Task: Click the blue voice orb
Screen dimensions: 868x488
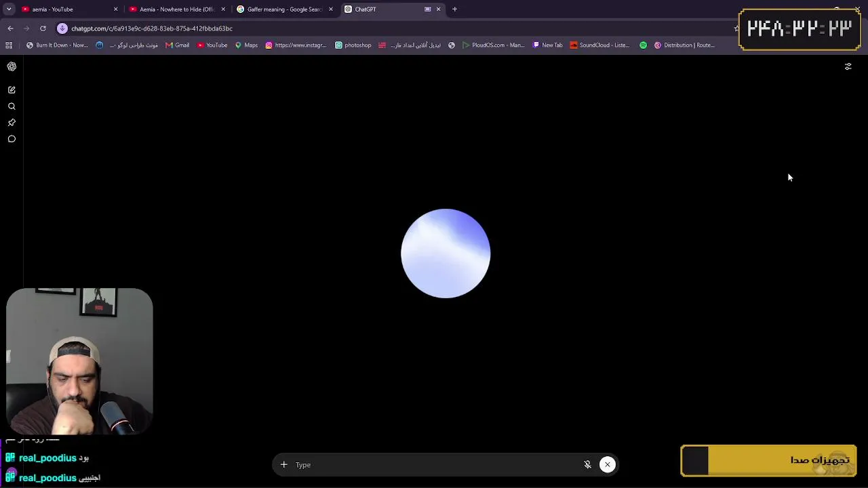Action: [x=446, y=253]
